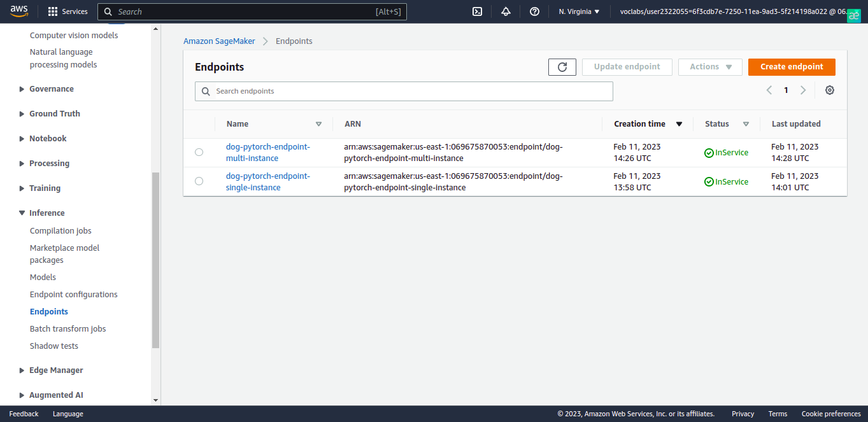Click sidebar scroll down arrow

(155, 401)
